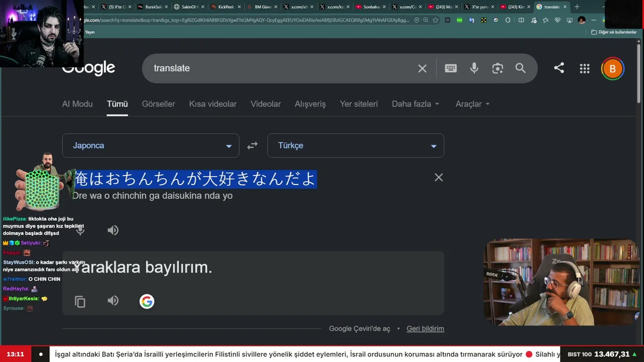The image size is (644, 362).
Task: Listen to the Turkish translation
Action: [x=113, y=301]
